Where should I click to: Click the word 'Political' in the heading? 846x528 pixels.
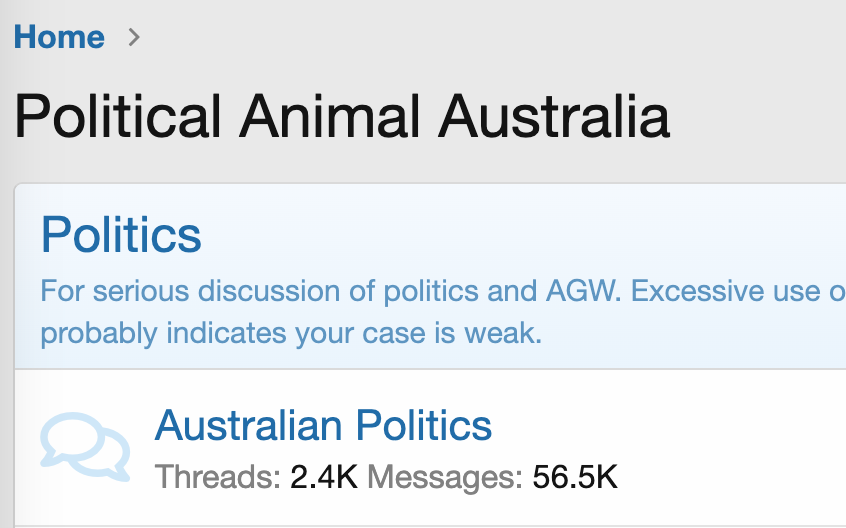pyautogui.click(x=117, y=116)
